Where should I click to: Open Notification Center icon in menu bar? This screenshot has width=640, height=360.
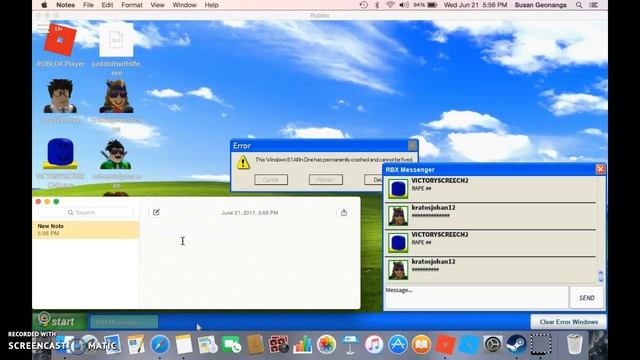pos(594,5)
